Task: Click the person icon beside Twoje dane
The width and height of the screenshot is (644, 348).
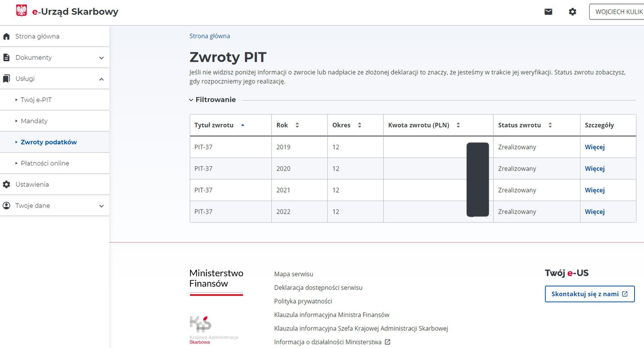Action: pyautogui.click(x=6, y=205)
